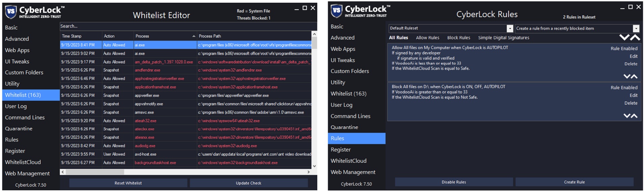
Task: Select the audiodg.exe whitelist row
Action: click(x=186, y=146)
